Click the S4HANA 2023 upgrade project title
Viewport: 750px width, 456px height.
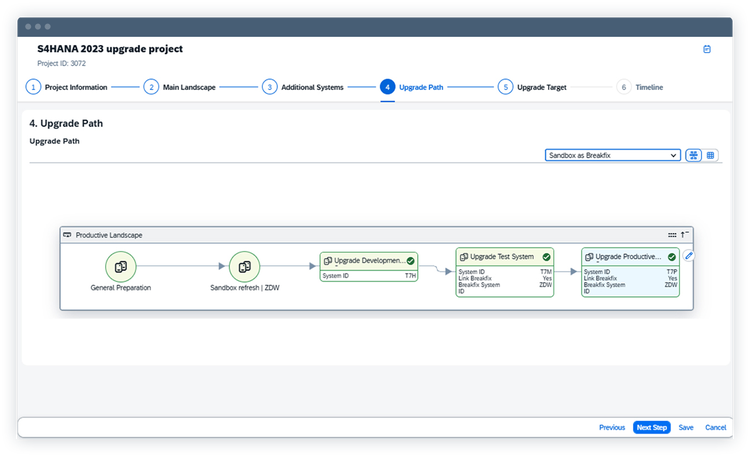click(x=110, y=49)
